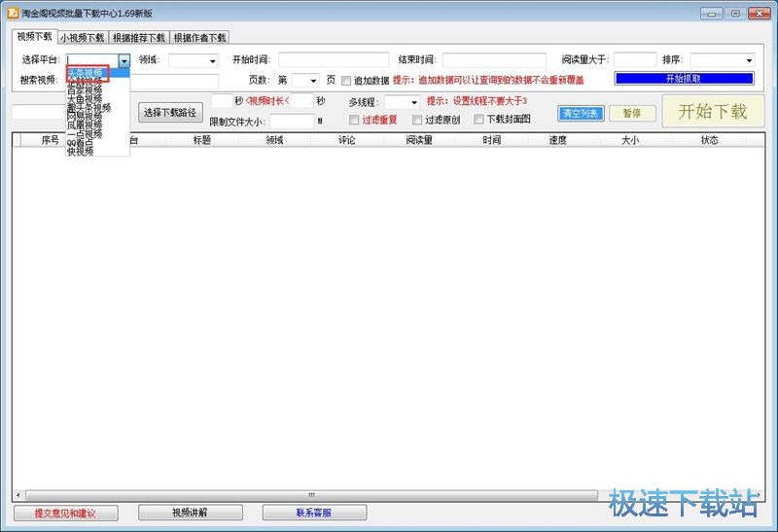The height and width of the screenshot is (532, 778).
Task: Toggle the 过滤原创 checkbox
Action: point(417,120)
